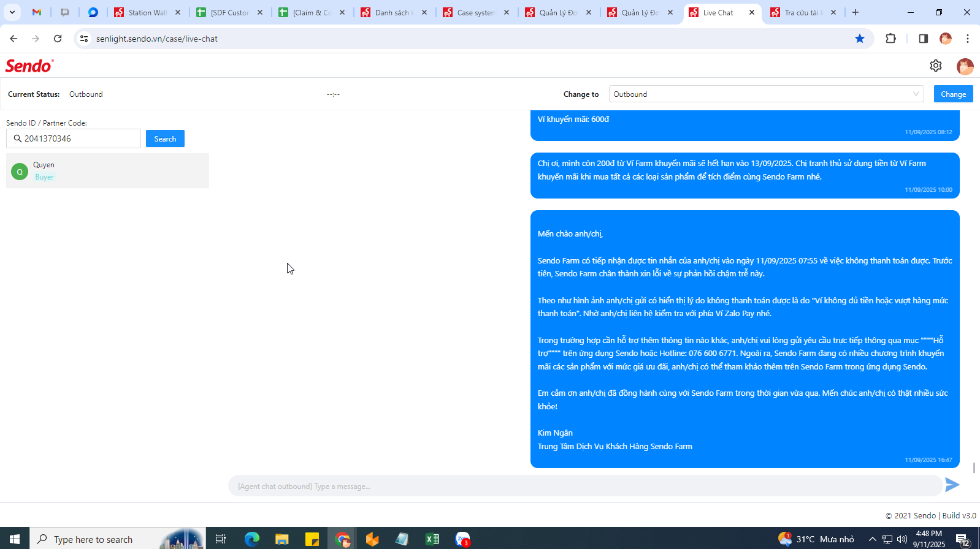Click the Buyer label under Quyen
980x549 pixels.
point(44,177)
